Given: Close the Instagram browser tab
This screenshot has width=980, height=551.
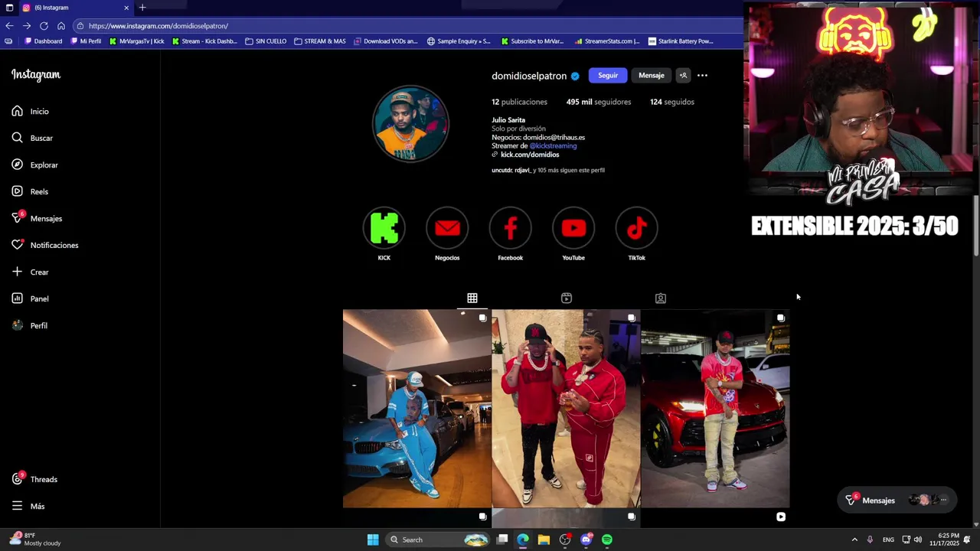Looking at the screenshot, I should [126, 8].
